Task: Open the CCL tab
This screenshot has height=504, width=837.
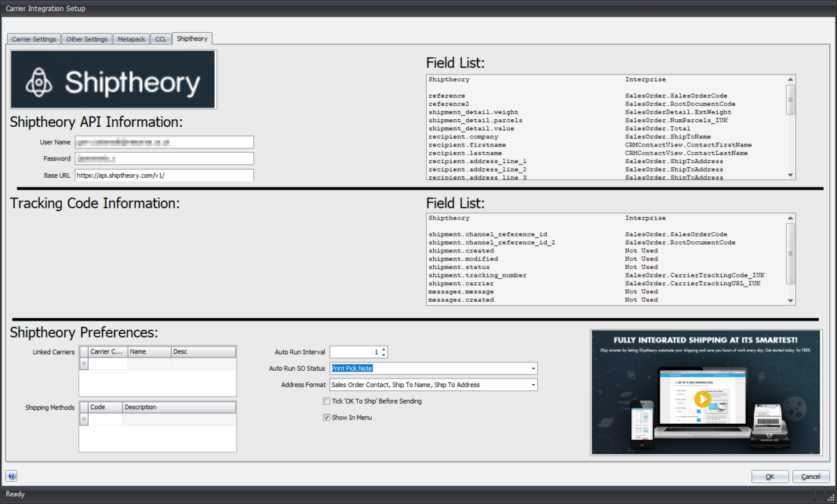Action: pyautogui.click(x=160, y=38)
